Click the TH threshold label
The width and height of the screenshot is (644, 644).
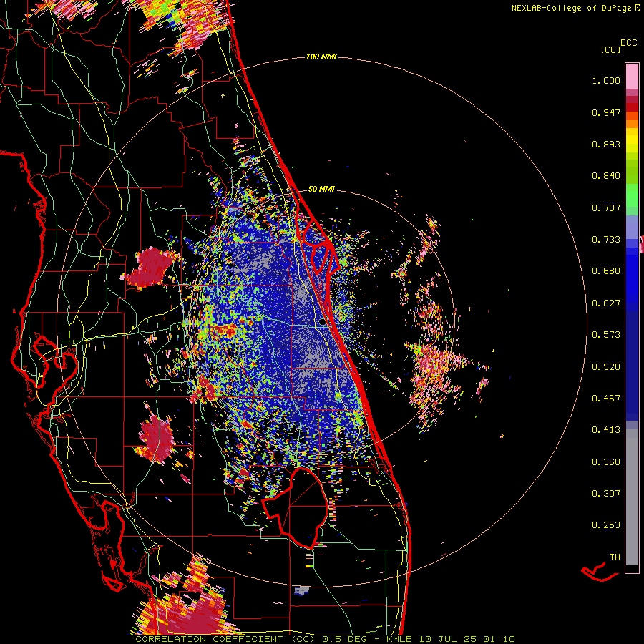[x=615, y=557]
